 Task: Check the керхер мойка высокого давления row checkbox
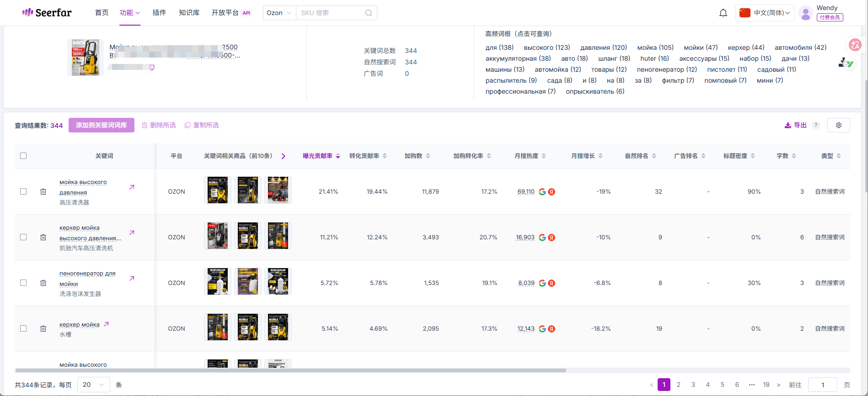click(x=23, y=237)
